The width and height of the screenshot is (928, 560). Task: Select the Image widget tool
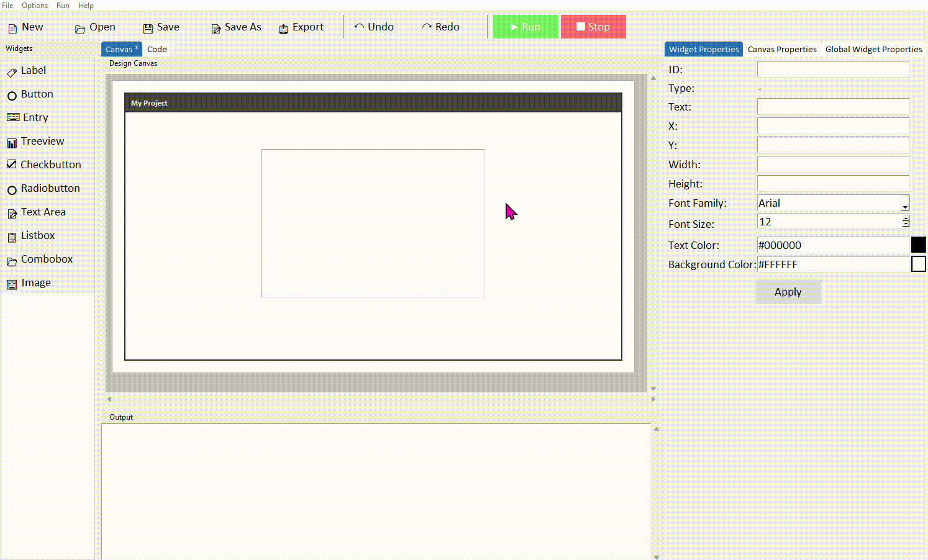[36, 282]
